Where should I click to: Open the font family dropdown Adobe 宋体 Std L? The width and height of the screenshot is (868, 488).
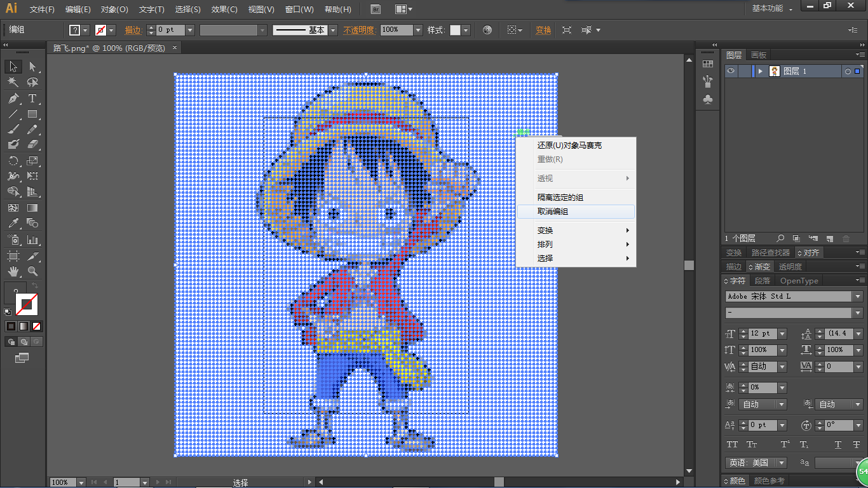(x=857, y=297)
